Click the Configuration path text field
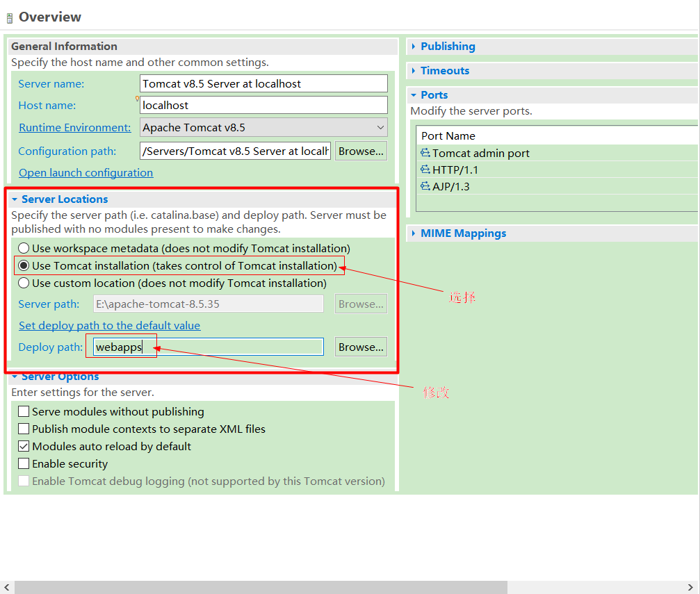700x594 pixels. pyautogui.click(x=235, y=151)
